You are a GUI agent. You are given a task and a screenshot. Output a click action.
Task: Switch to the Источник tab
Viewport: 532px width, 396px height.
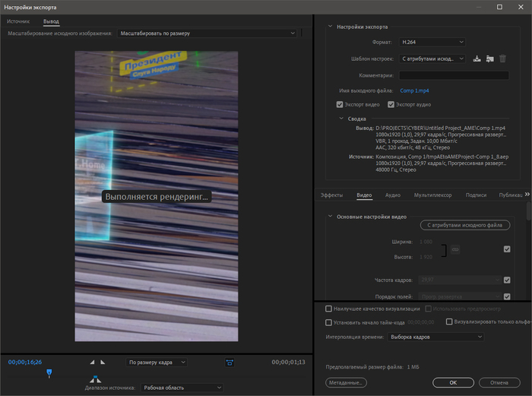[18, 21]
